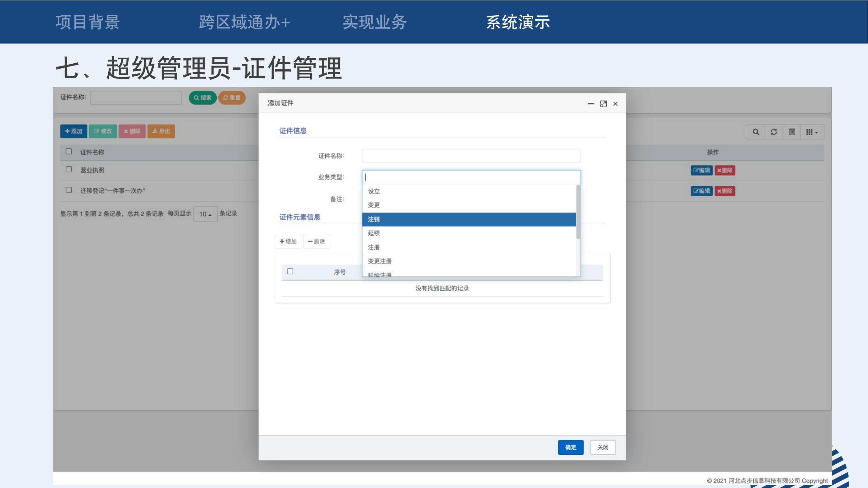Switch to the 项目背景 tab
Image resolution: width=868 pixels, height=488 pixels.
pos(88,22)
